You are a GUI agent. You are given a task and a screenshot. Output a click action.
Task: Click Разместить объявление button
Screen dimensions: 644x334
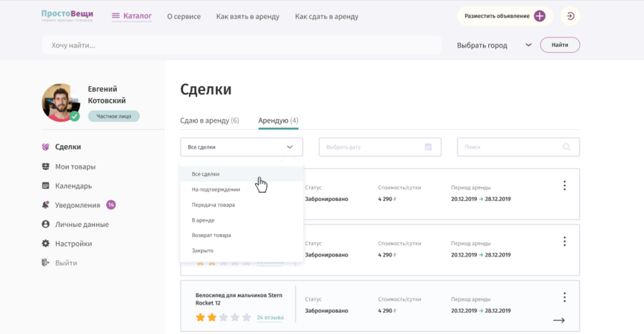pos(505,16)
